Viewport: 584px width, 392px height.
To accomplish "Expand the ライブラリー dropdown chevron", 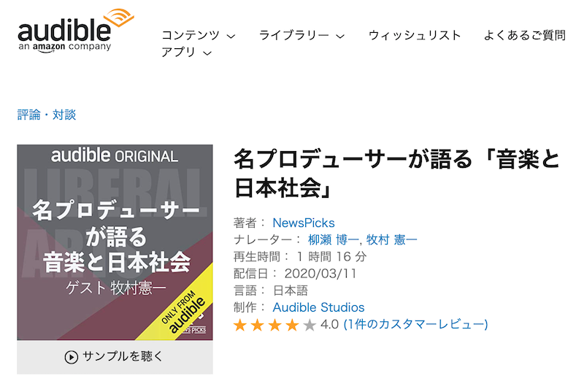I will [340, 36].
